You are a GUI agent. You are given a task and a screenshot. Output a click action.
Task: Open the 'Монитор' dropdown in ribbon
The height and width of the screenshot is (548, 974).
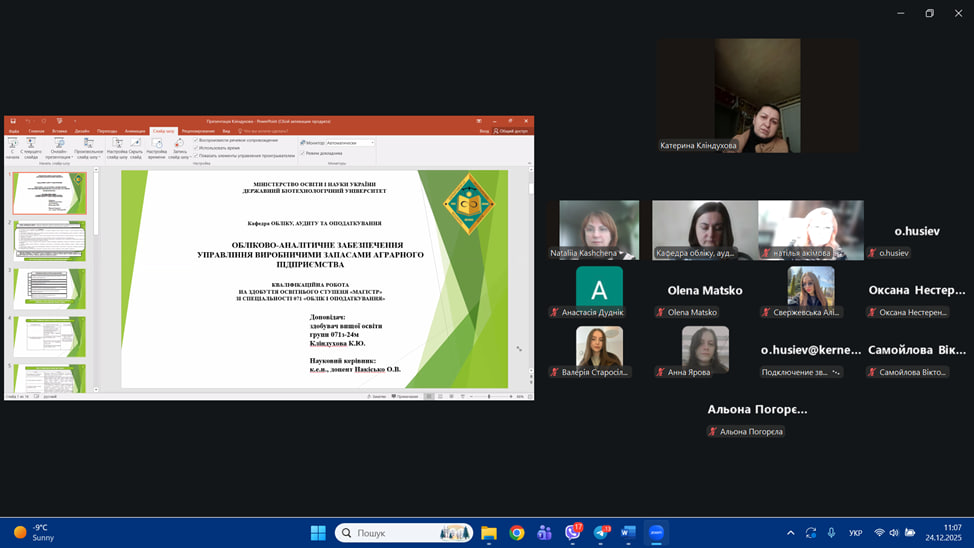pos(350,143)
